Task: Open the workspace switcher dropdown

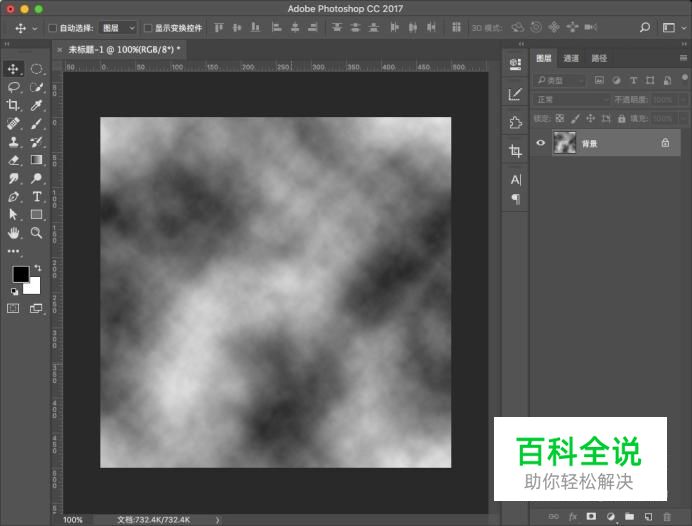Action: [675, 28]
